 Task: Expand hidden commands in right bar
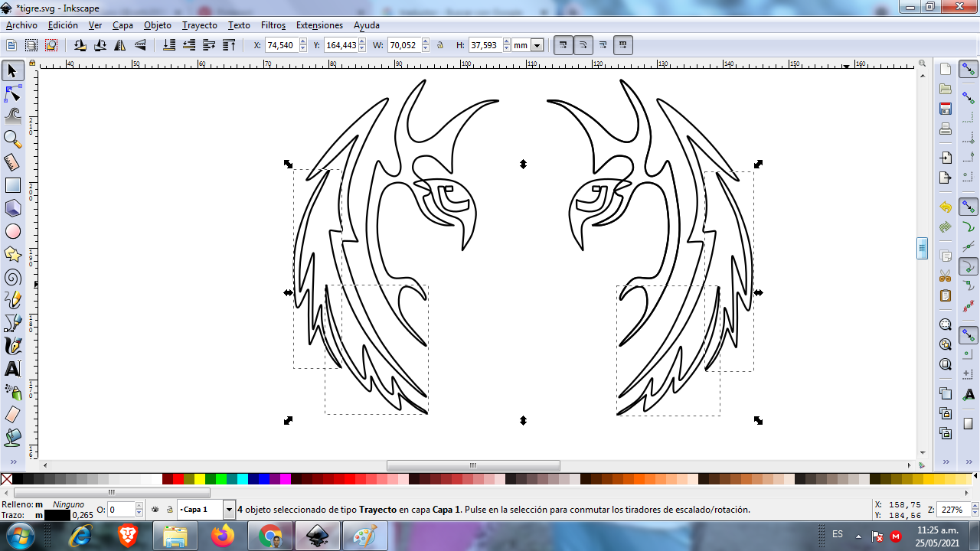coord(946,462)
